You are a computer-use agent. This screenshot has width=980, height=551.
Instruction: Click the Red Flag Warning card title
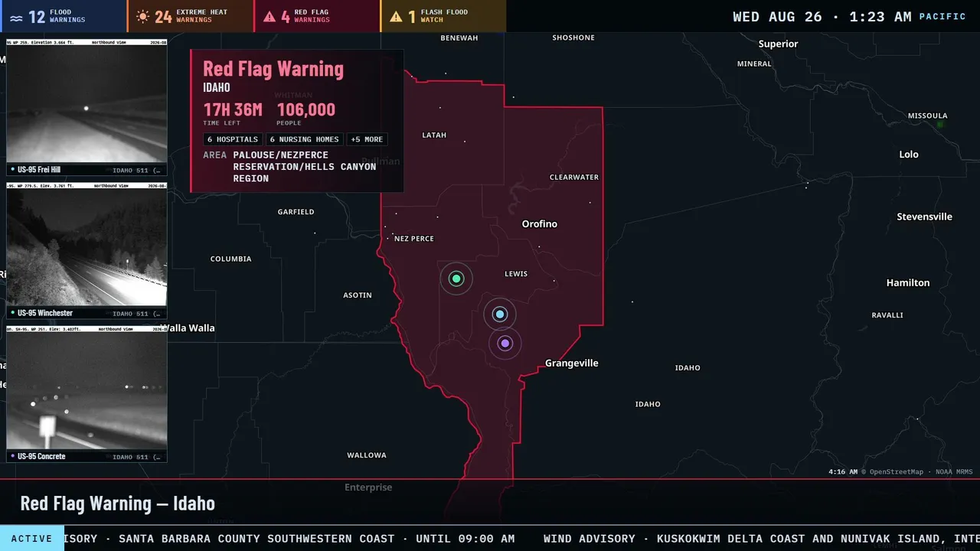[x=273, y=69]
